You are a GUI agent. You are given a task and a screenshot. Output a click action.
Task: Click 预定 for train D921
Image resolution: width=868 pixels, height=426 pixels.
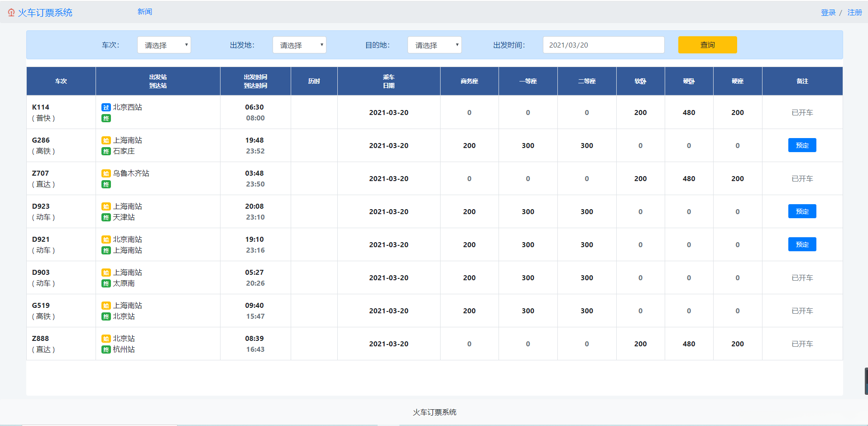point(802,244)
